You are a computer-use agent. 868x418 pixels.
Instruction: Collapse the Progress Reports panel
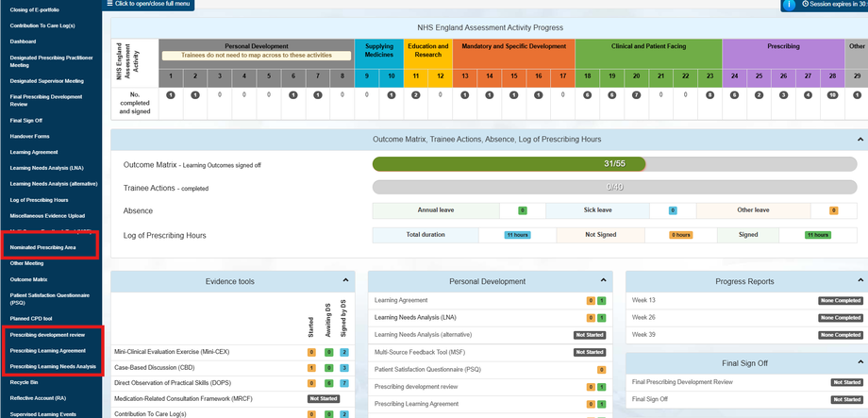pos(859,280)
